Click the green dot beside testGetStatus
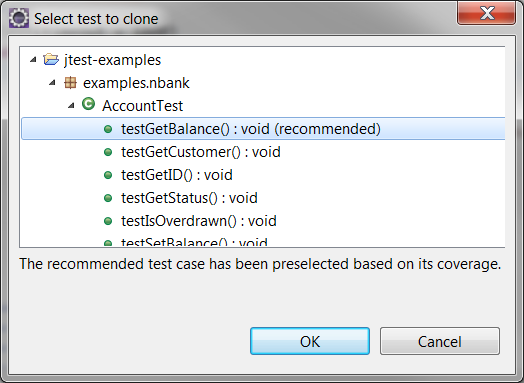The width and height of the screenshot is (524, 383). pyautogui.click(x=108, y=198)
